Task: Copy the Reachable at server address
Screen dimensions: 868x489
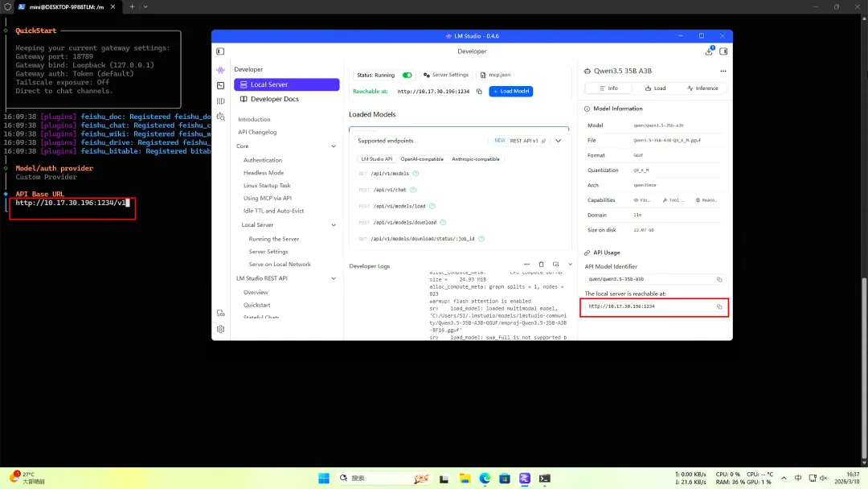Action: pyautogui.click(x=479, y=92)
